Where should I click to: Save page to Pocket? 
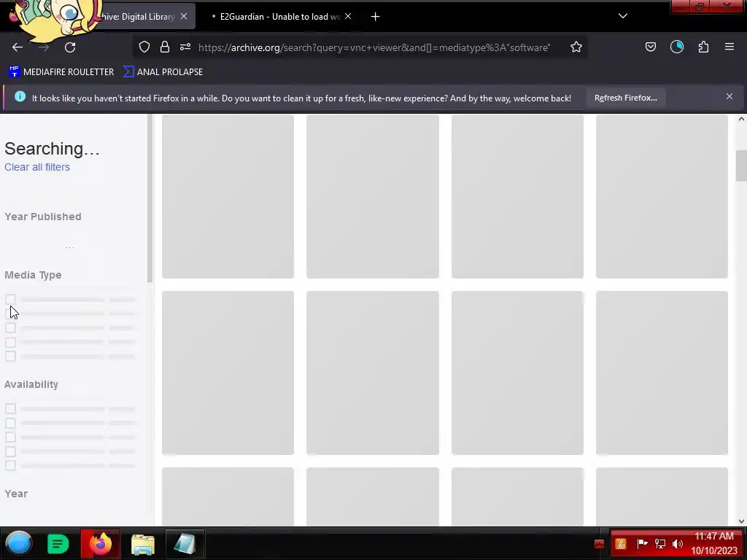click(x=650, y=47)
